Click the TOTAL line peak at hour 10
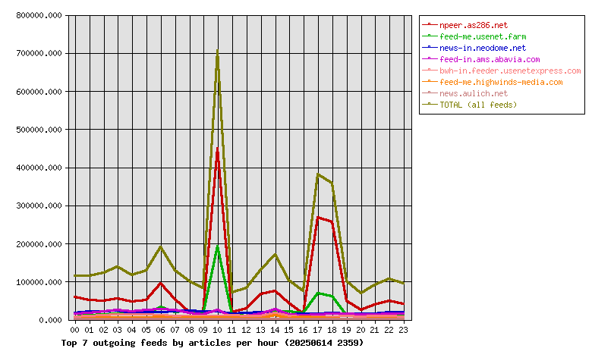The height and width of the screenshot is (364, 592). pos(218,51)
